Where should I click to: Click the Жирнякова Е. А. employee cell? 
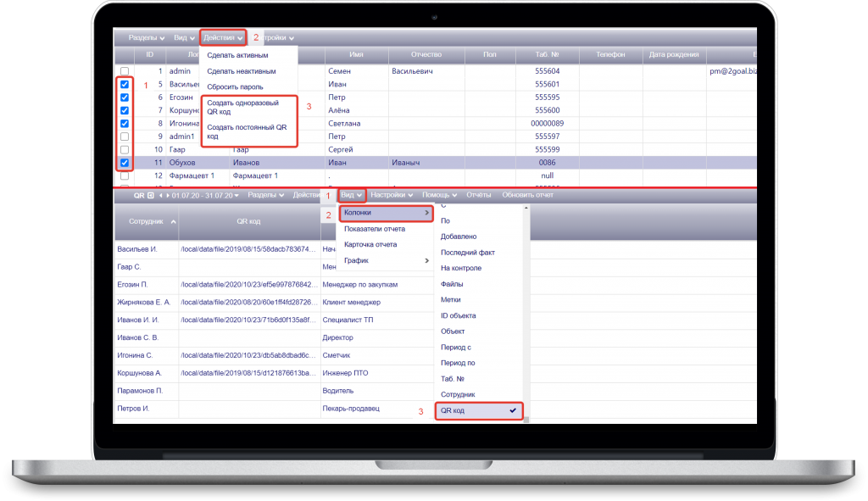(146, 303)
